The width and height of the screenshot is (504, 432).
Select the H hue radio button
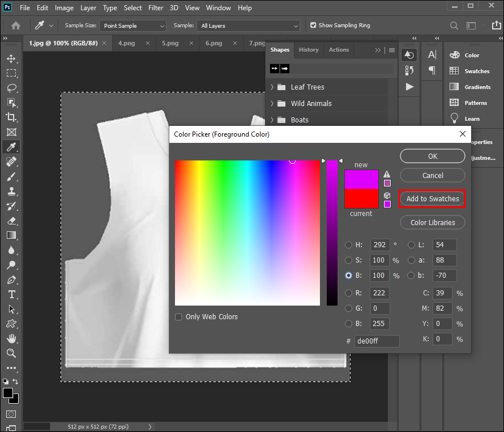[349, 245]
